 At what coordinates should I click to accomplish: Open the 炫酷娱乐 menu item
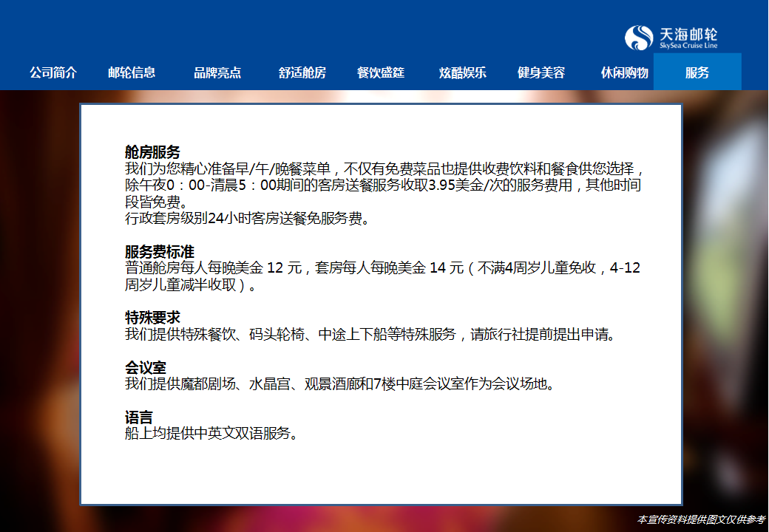click(x=462, y=73)
